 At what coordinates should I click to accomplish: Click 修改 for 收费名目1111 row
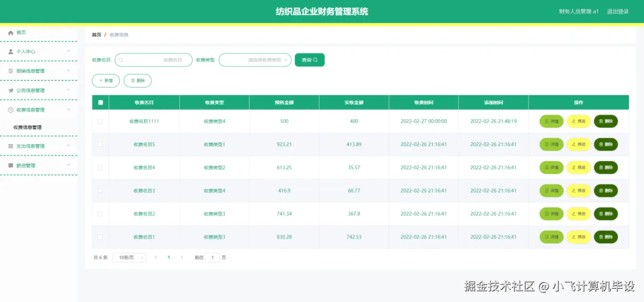coord(579,121)
